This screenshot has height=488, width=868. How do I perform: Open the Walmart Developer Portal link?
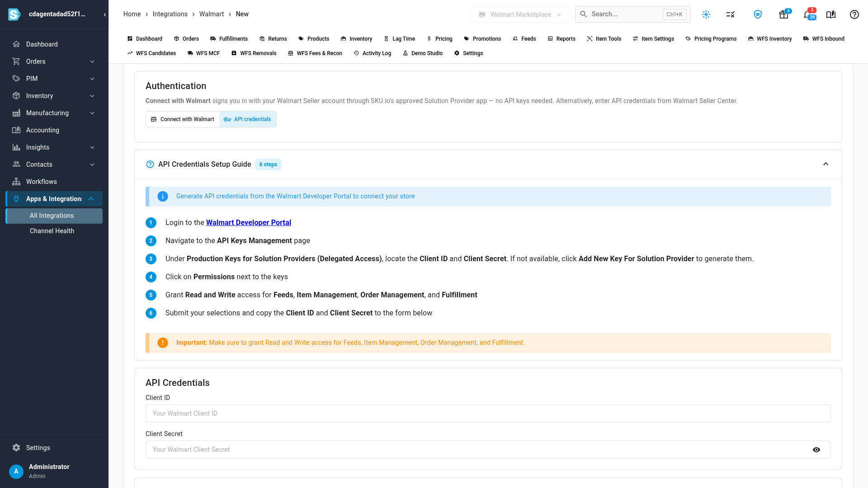[249, 222]
